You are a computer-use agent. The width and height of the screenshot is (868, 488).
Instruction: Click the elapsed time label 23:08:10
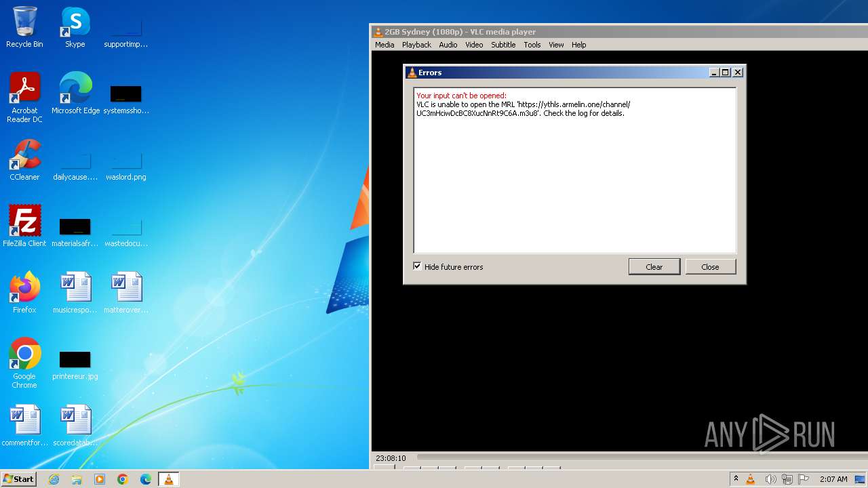[391, 458]
